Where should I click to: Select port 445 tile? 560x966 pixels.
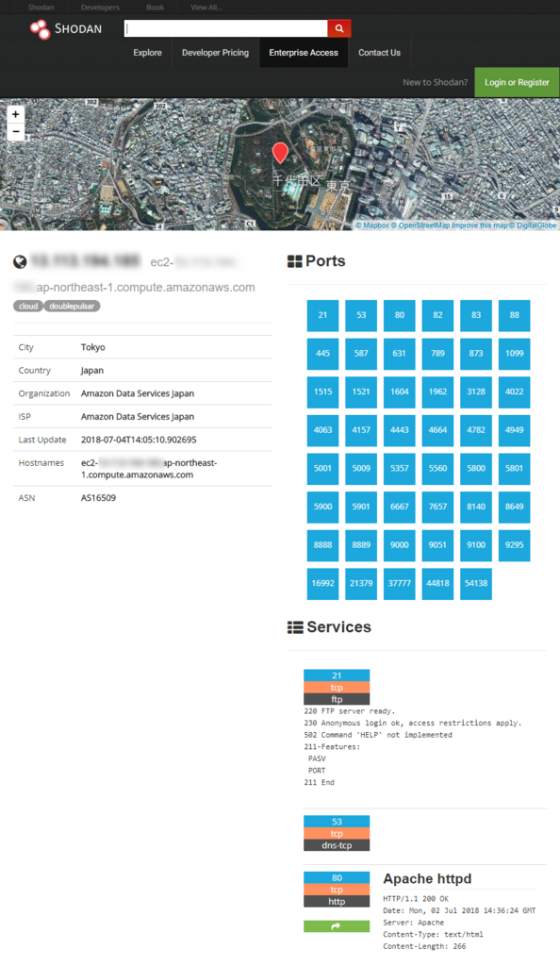(x=323, y=354)
